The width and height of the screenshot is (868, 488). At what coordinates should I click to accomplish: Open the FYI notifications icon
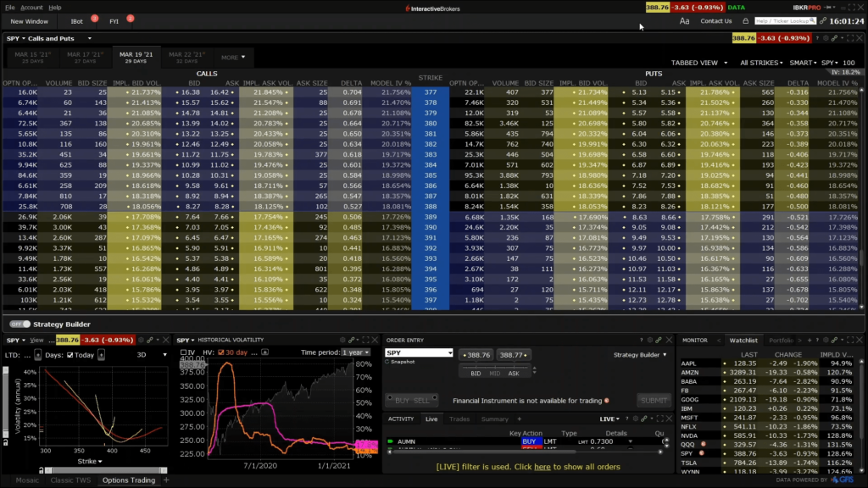coord(114,20)
